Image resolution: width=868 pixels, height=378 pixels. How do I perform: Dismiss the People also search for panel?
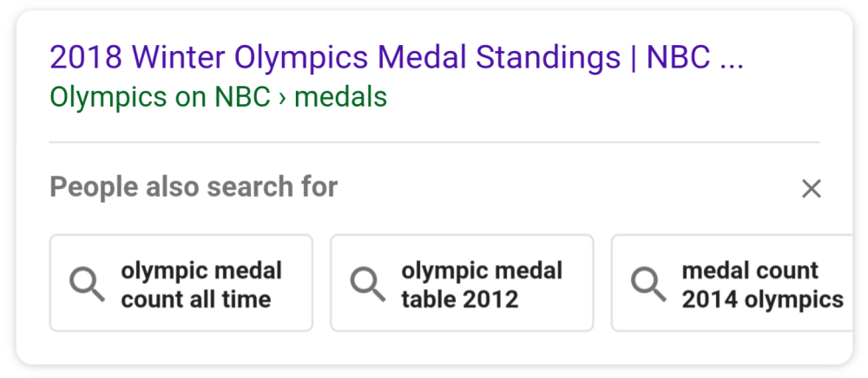pyautogui.click(x=811, y=188)
